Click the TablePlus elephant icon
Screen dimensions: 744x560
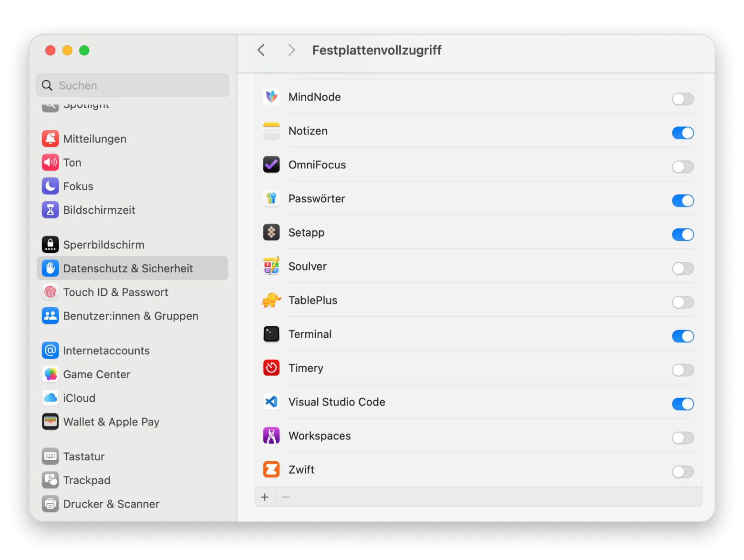[271, 301]
